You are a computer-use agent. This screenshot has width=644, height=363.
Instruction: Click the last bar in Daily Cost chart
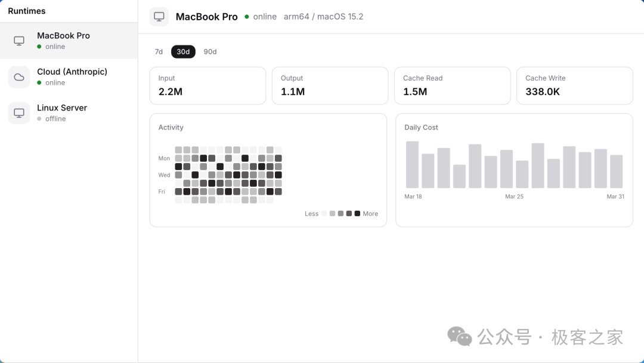[x=616, y=171]
